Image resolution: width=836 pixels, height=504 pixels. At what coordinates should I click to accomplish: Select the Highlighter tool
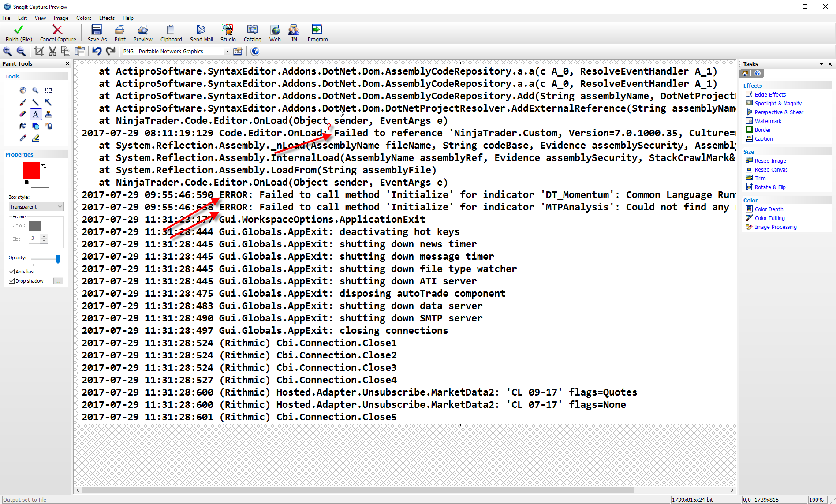pos(36,138)
